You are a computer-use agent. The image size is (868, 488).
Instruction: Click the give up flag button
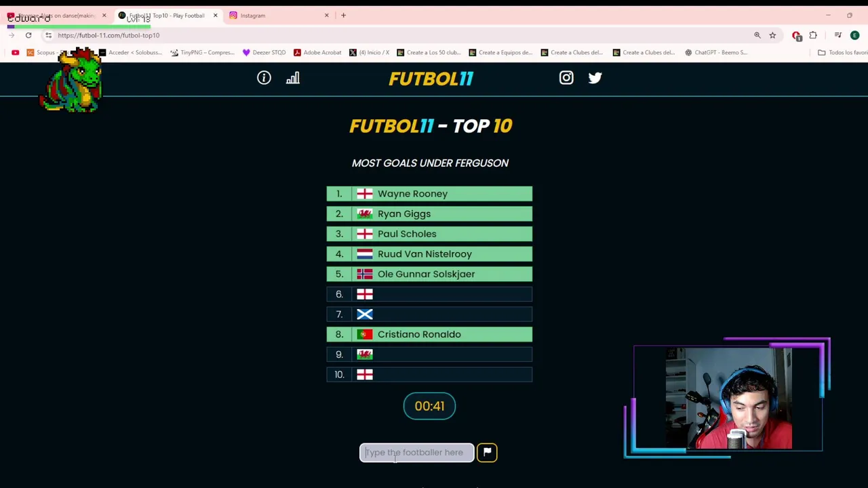tap(487, 452)
